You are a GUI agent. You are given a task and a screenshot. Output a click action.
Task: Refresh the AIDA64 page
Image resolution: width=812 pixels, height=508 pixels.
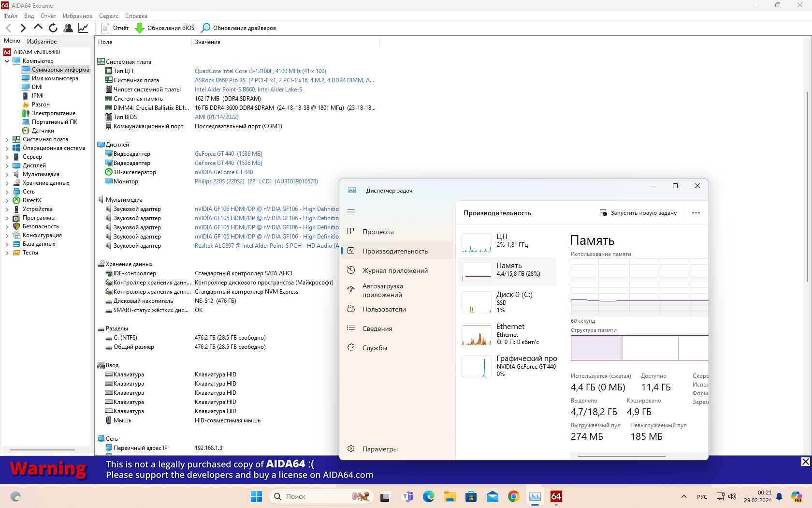(53, 28)
